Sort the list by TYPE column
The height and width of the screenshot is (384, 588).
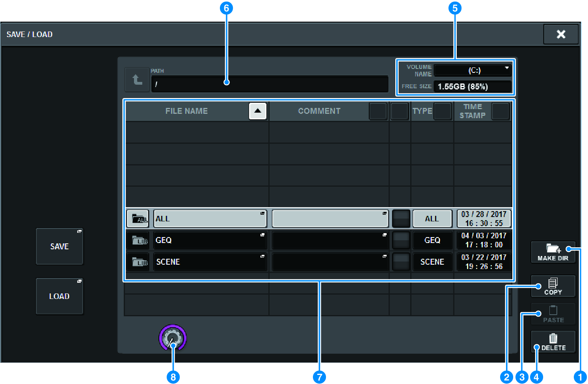(442, 111)
